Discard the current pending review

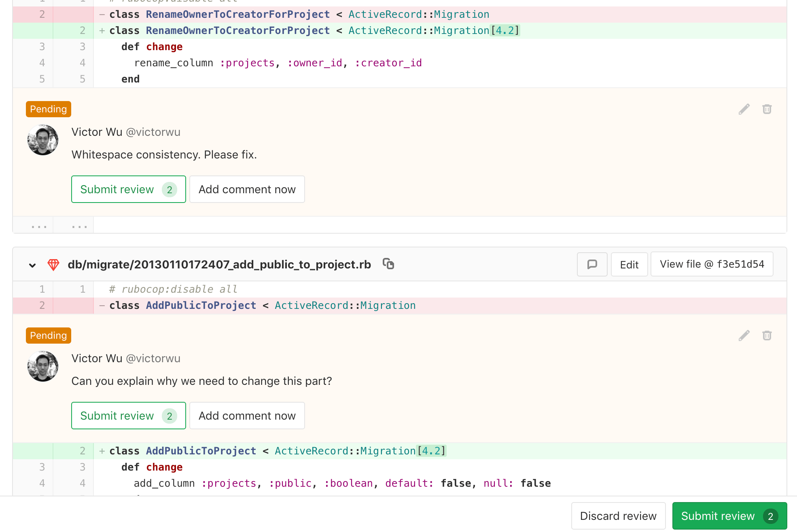[618, 513]
